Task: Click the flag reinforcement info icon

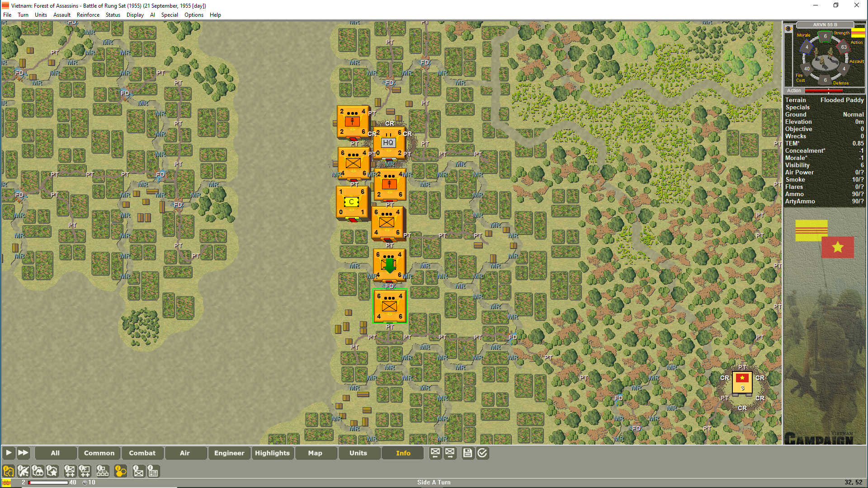Action: click(85, 471)
